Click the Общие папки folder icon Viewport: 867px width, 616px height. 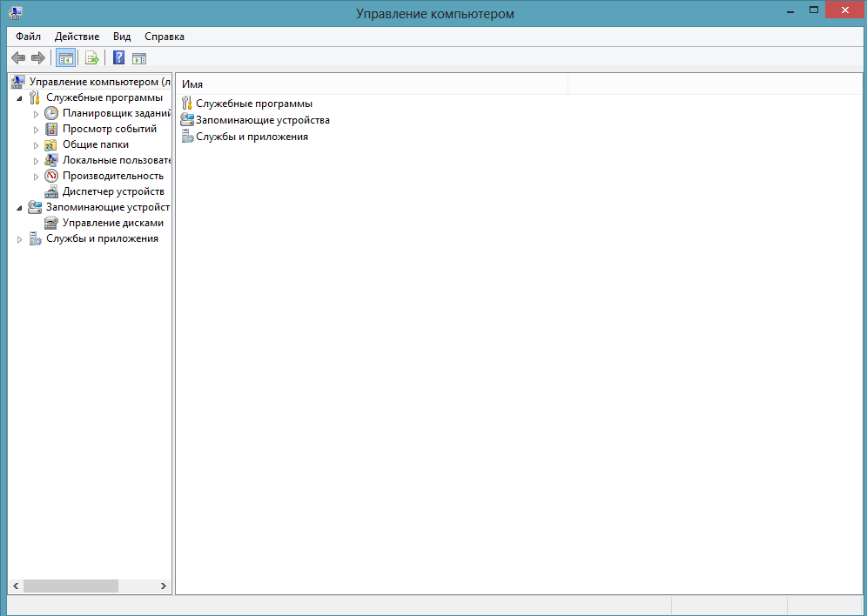pos(50,144)
